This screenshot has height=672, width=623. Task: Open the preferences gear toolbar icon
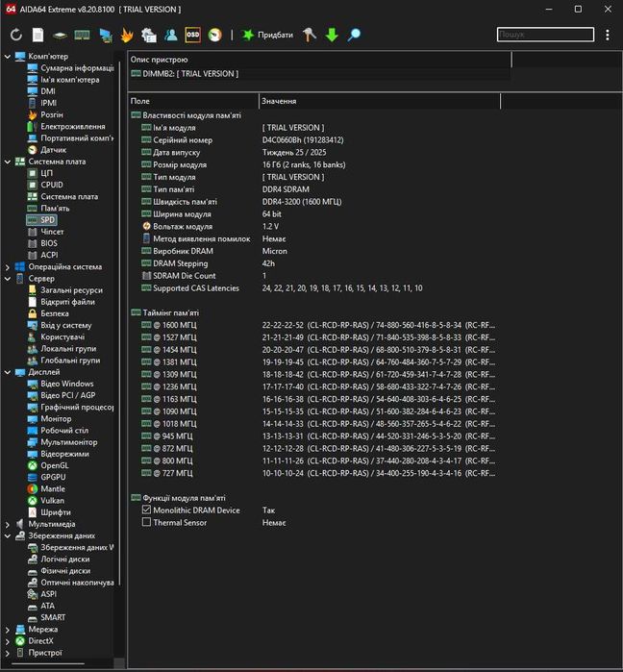[x=149, y=36]
